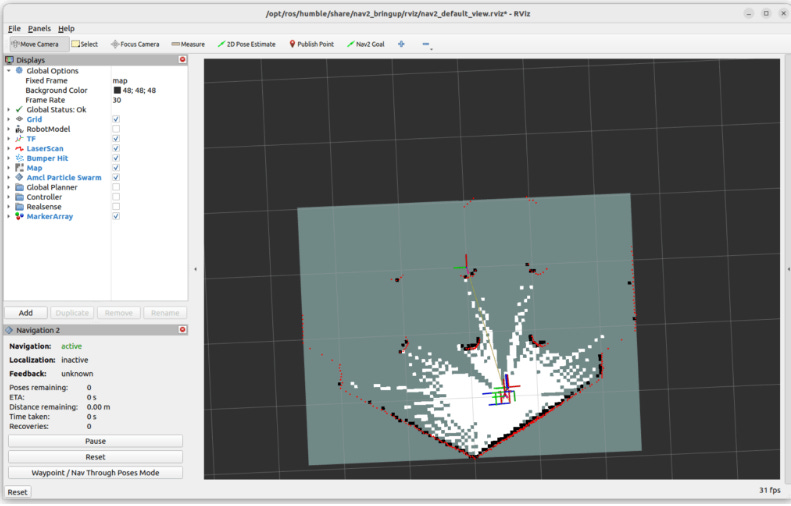The height and width of the screenshot is (506, 791).
Task: Select the Publish Point tool
Action: pos(312,44)
